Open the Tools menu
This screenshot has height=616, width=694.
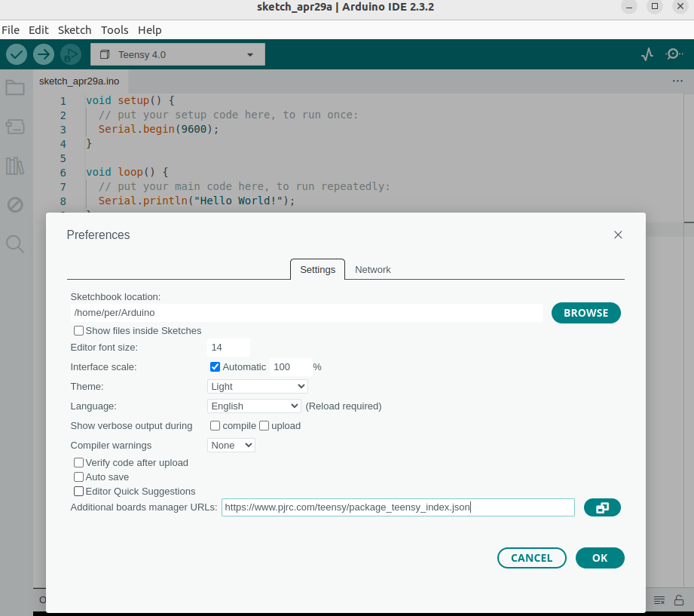(115, 30)
